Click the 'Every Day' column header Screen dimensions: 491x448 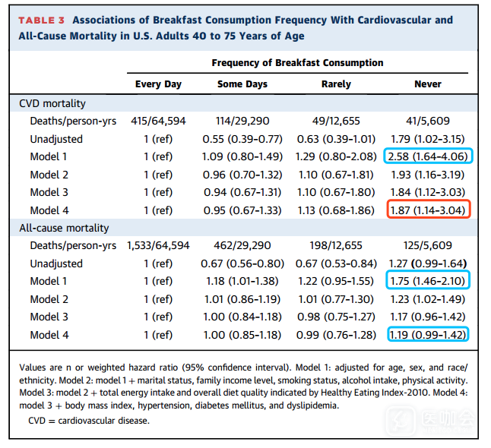(x=158, y=84)
